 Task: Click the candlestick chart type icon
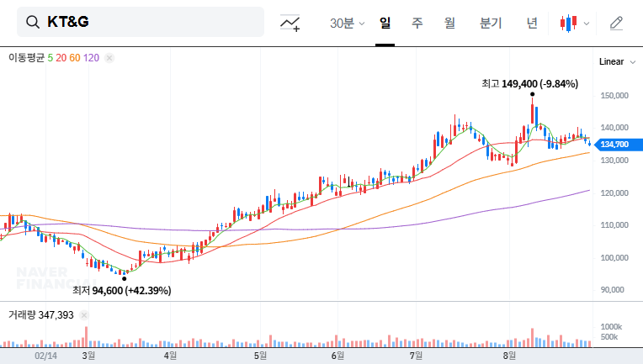[568, 24]
